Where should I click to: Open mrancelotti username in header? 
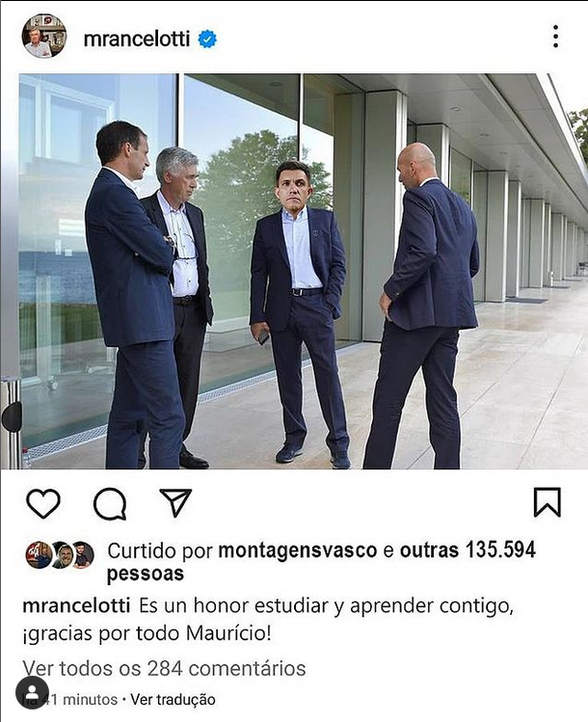(x=137, y=40)
